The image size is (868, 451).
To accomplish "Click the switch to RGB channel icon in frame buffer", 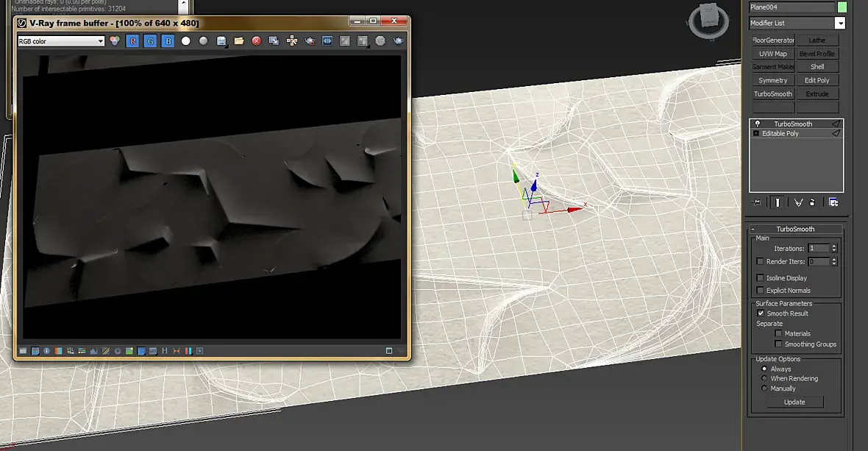I will pyautogui.click(x=115, y=41).
